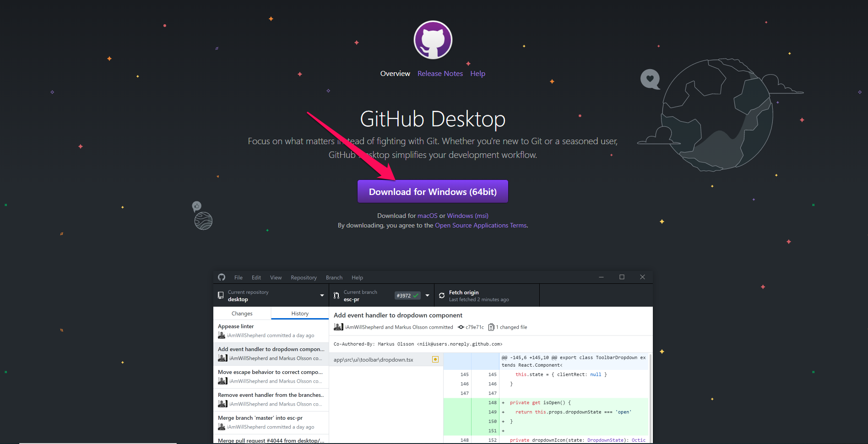Select 'Merge pull request #4044' commit
Viewport: 868px width, 444px height.
[x=271, y=439]
